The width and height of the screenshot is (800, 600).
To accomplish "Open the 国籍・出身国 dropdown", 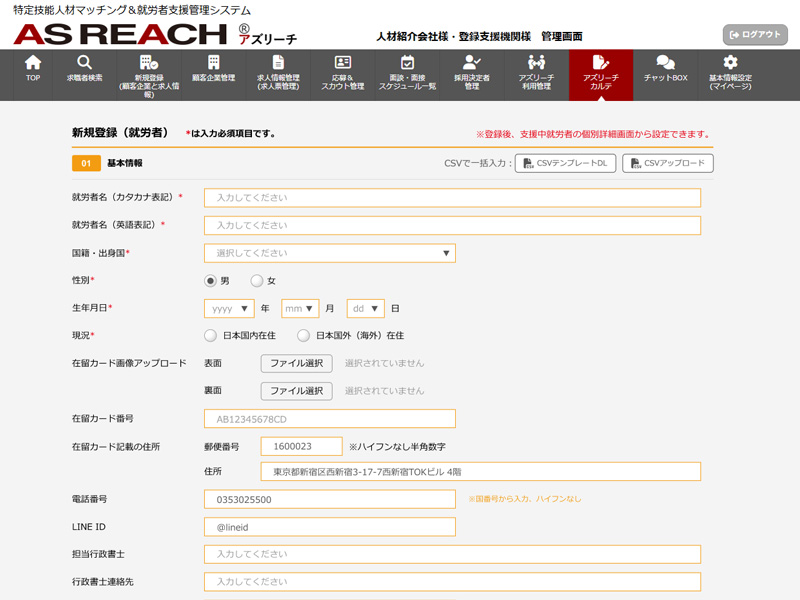I will [x=330, y=253].
